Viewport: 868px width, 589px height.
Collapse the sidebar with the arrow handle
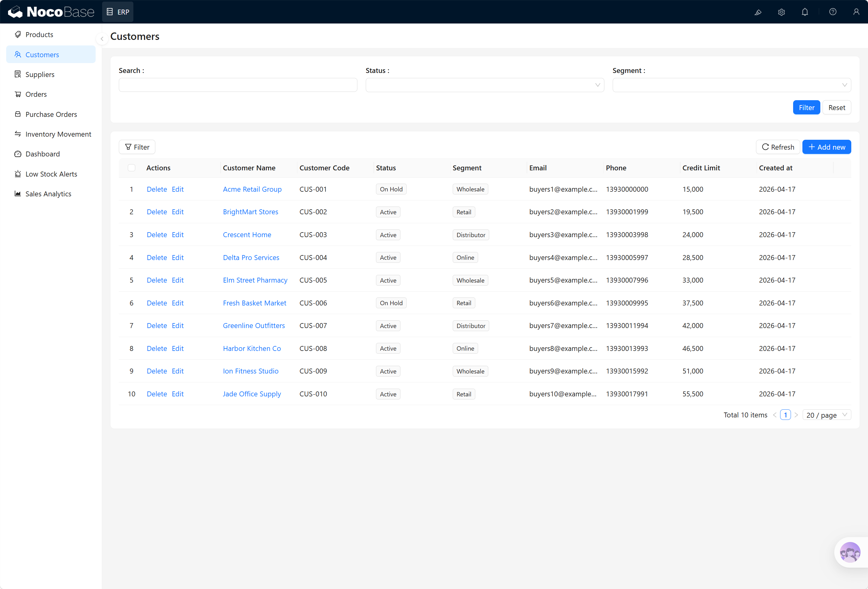(x=102, y=38)
